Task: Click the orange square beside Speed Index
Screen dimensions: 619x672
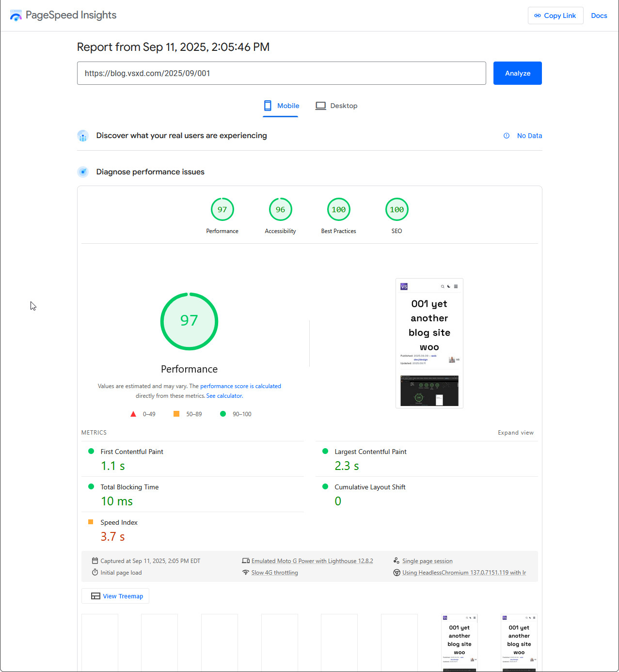Action: [x=91, y=522]
